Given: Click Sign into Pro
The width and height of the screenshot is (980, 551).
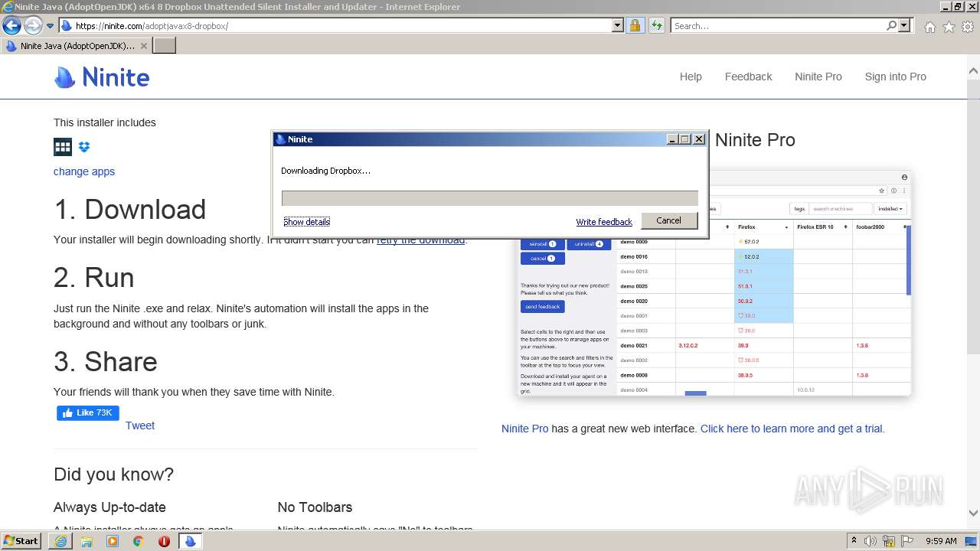Looking at the screenshot, I should tap(895, 77).
